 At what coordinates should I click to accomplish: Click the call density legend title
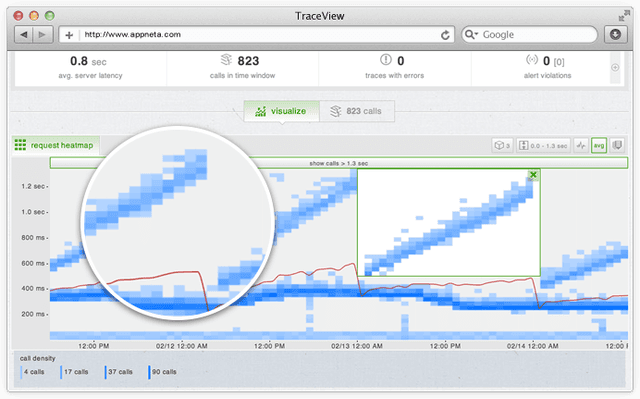point(38,358)
